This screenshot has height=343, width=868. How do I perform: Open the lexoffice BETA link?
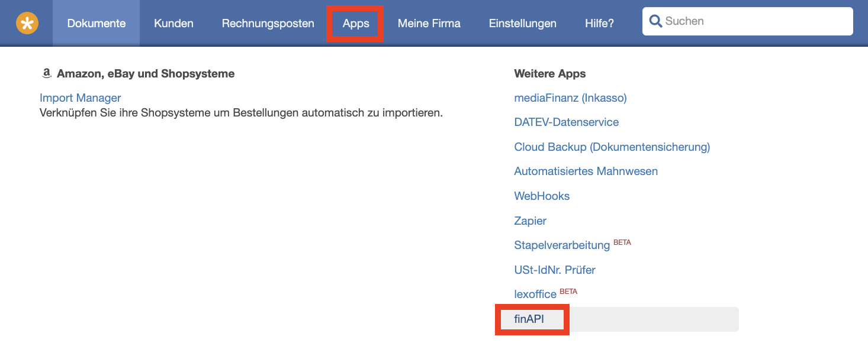click(545, 293)
